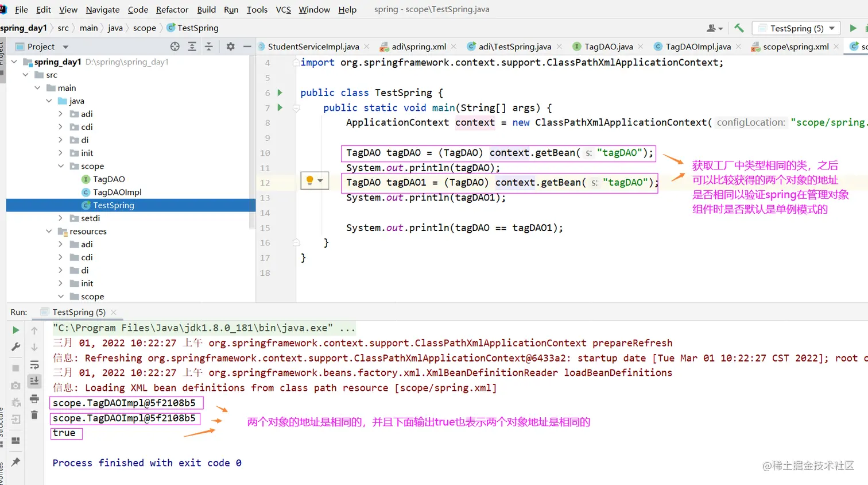Open the VCS menu
Screen dimensions: 868x485
pyautogui.click(x=283, y=9)
